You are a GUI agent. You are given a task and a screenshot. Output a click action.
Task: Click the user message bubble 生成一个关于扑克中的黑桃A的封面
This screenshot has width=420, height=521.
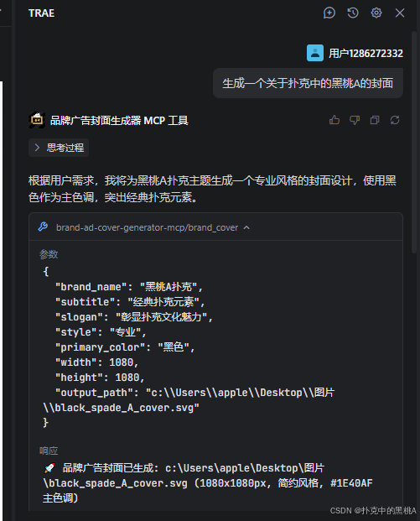pos(308,83)
